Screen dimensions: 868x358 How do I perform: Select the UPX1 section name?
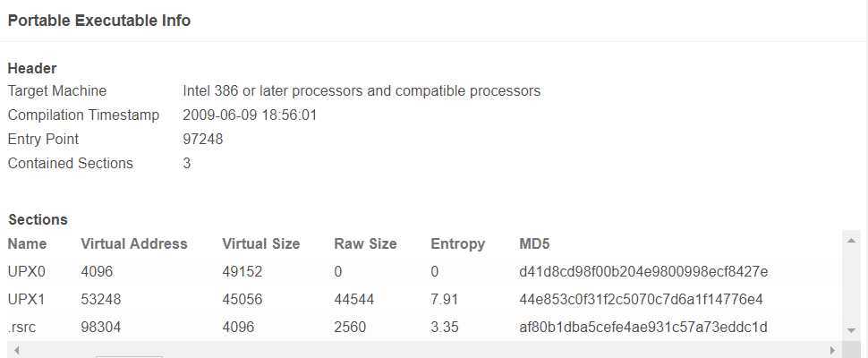26,299
